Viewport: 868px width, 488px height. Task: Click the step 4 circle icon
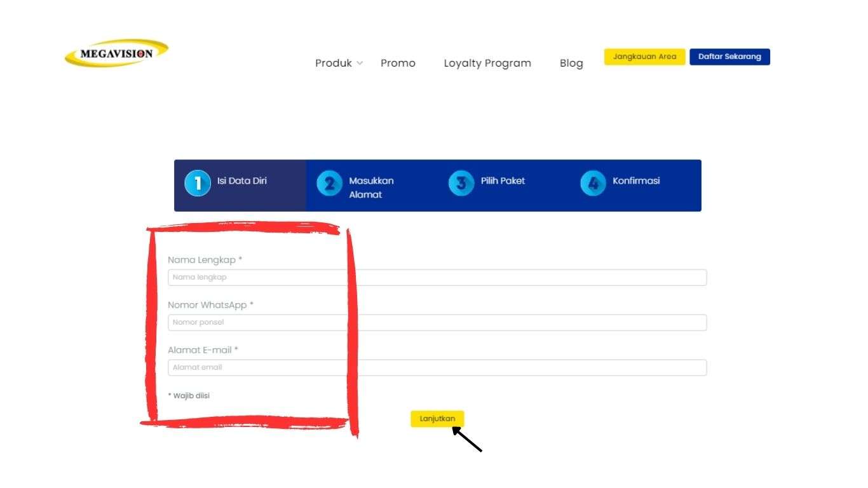pos(593,184)
